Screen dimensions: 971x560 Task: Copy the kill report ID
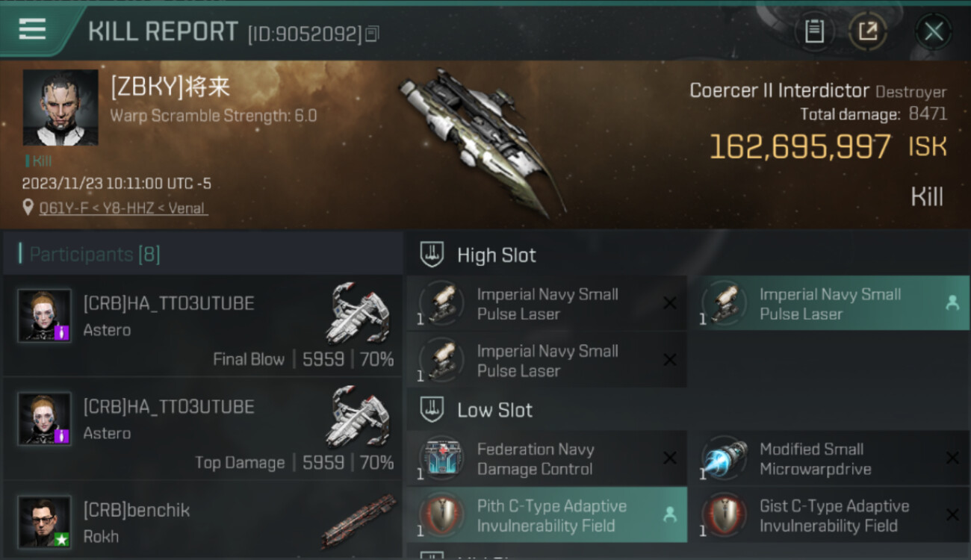click(x=372, y=34)
